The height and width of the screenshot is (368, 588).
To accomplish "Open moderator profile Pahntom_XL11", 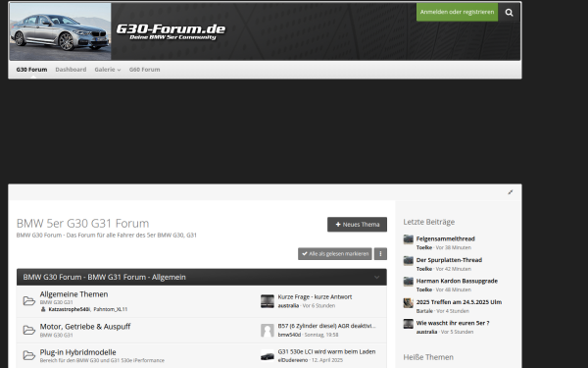I will [111, 309].
